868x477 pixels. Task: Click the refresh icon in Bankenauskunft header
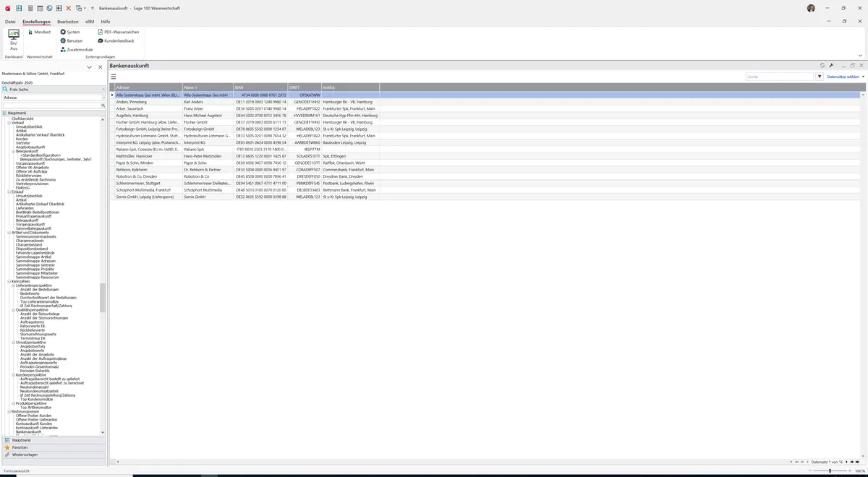822,65
